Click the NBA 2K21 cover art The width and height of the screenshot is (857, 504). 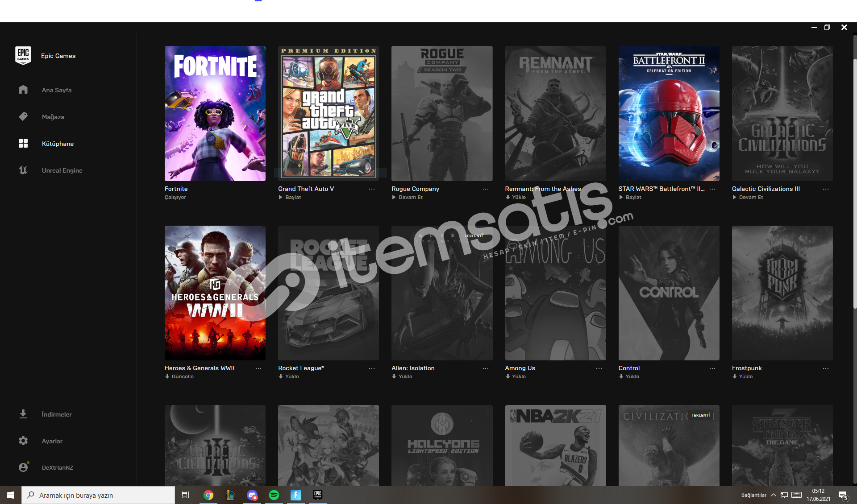coord(555,446)
